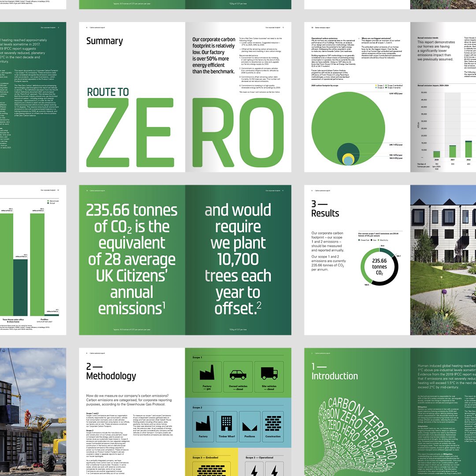
Task: Click the large light-green Scope 3 embodied circle
Action: 348,122
